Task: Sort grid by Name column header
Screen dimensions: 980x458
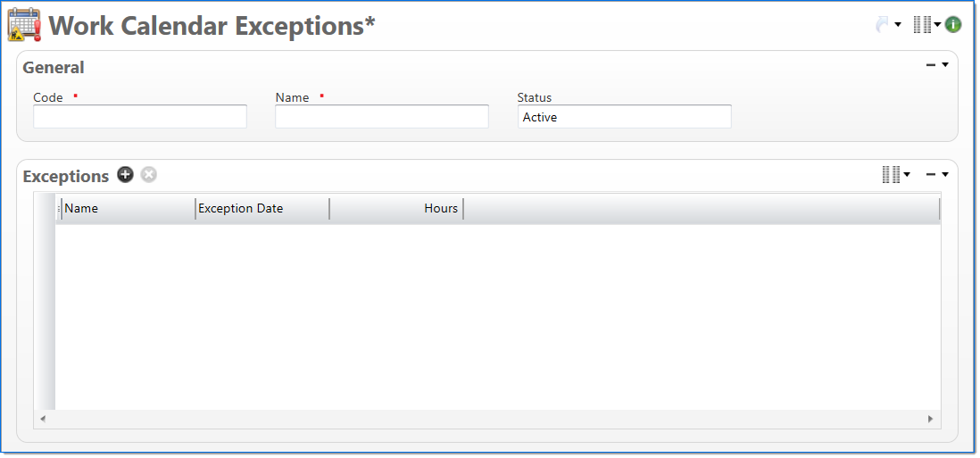Action: click(x=128, y=209)
